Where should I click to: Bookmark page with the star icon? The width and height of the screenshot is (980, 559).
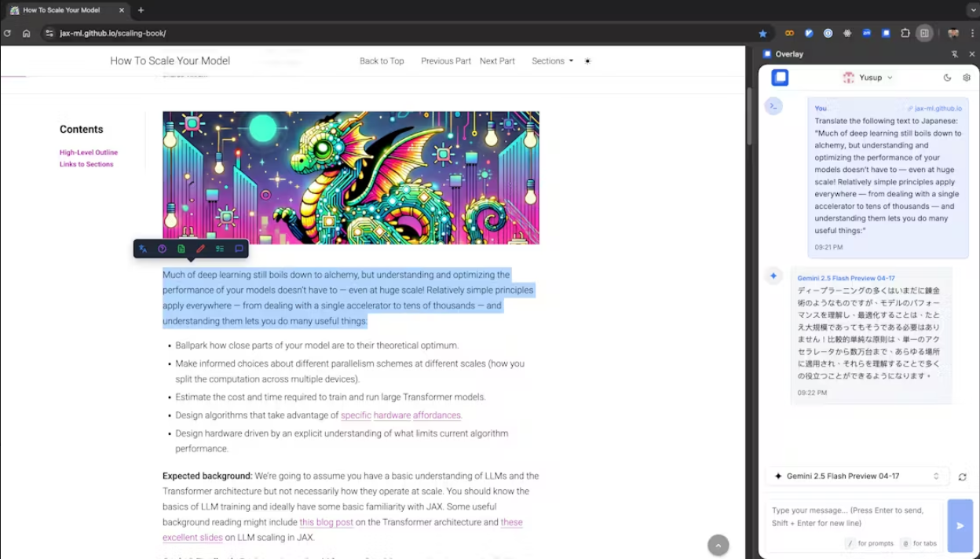coord(762,34)
